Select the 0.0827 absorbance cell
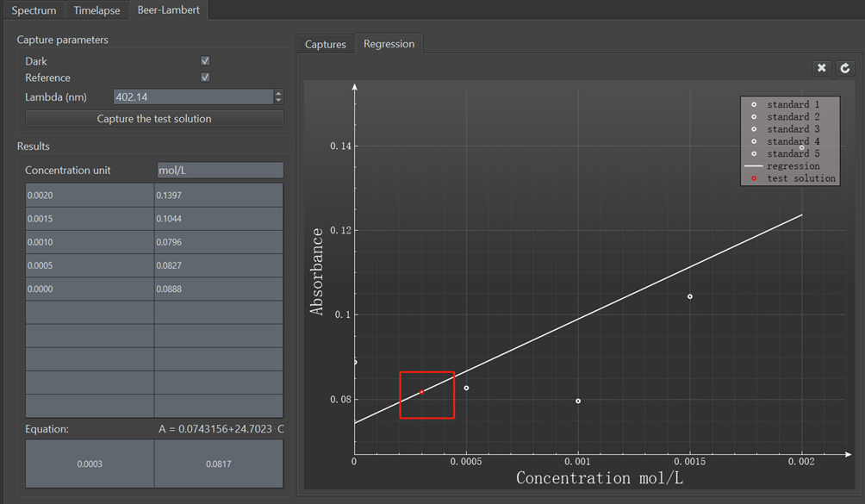This screenshot has height=504, width=865. click(x=219, y=265)
